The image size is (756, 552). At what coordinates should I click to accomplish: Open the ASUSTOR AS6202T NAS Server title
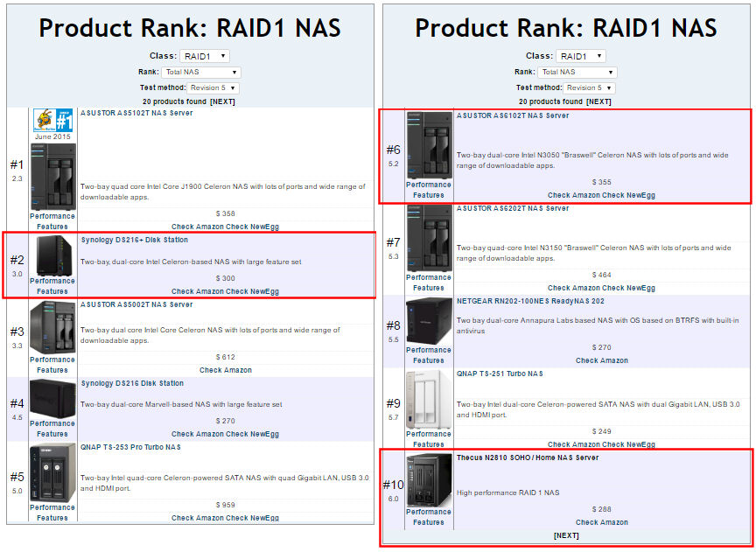[x=513, y=208]
